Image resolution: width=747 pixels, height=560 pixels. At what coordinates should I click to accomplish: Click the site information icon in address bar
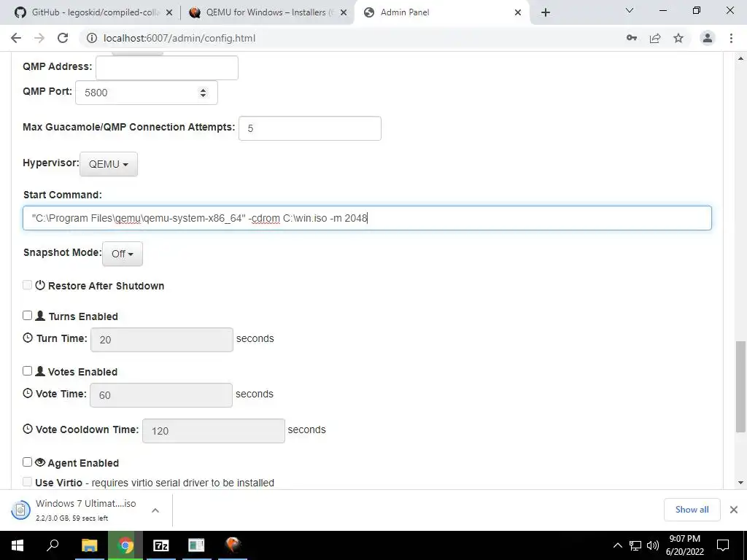point(91,38)
